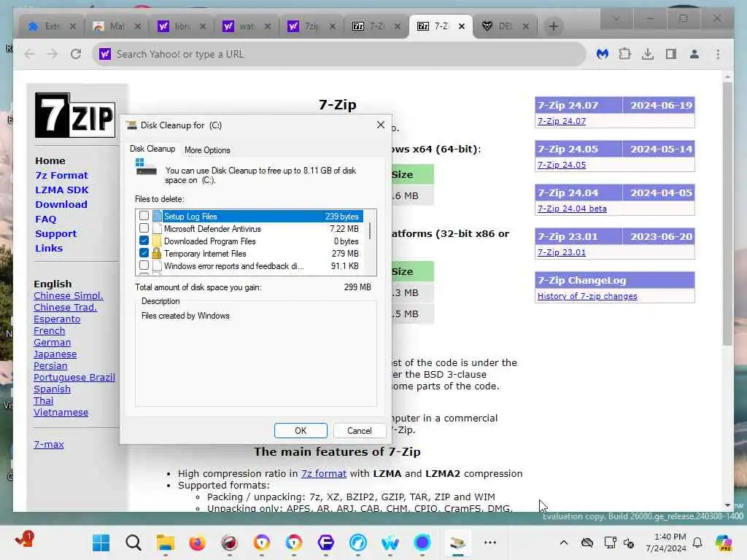This screenshot has height=560, width=747.
Task: Open the FAQ link
Action: tap(46, 219)
